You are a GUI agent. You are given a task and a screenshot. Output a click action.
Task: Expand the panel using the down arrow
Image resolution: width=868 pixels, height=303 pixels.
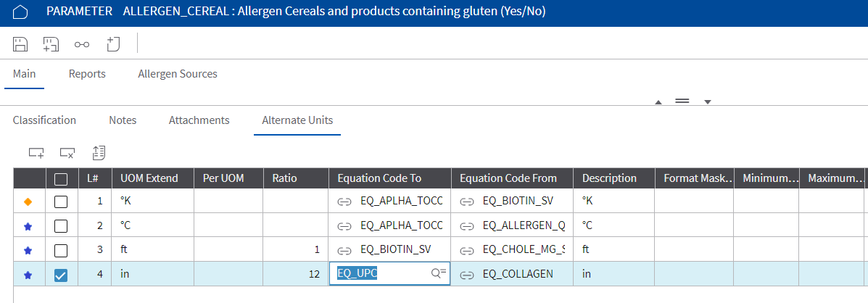(x=707, y=101)
